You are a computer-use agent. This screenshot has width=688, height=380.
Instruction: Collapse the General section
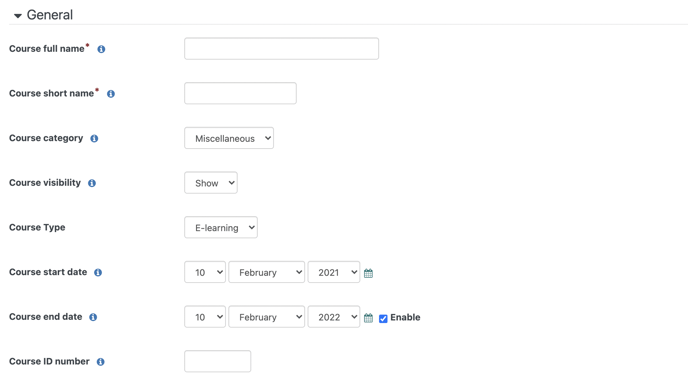18,16
